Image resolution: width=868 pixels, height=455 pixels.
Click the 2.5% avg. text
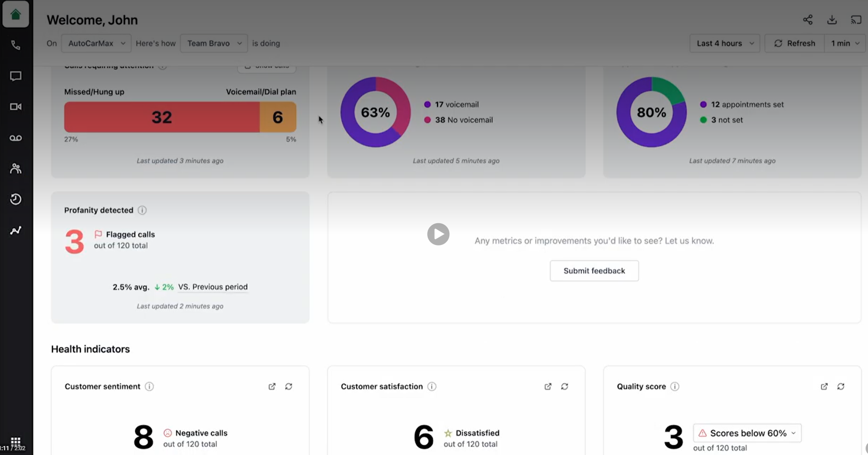coord(131,287)
